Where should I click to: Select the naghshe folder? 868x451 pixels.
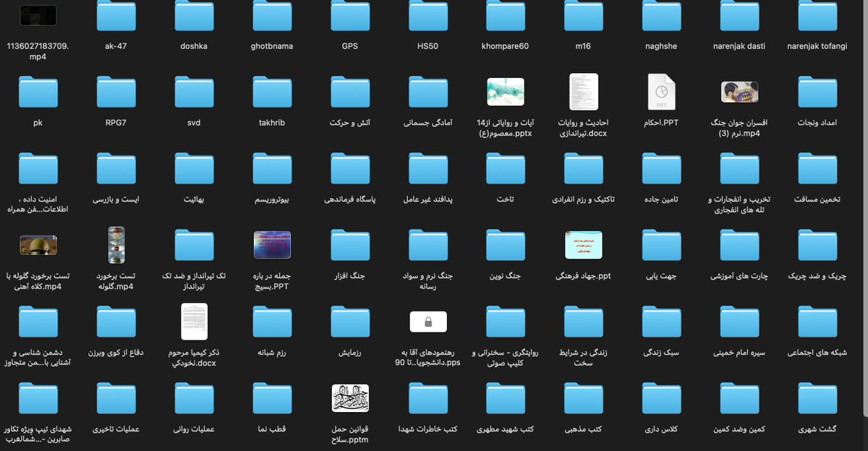[x=661, y=15]
